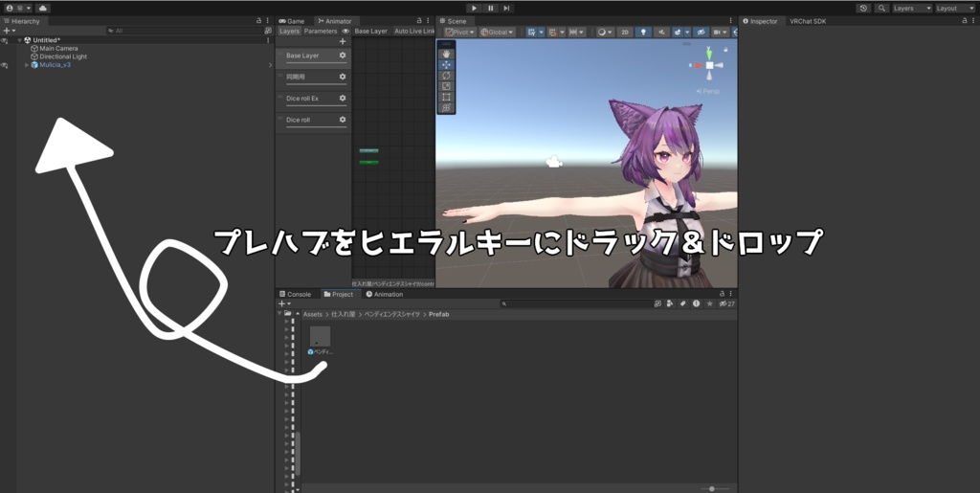Switch to the Animator tab
980x493 pixels.
click(x=335, y=21)
